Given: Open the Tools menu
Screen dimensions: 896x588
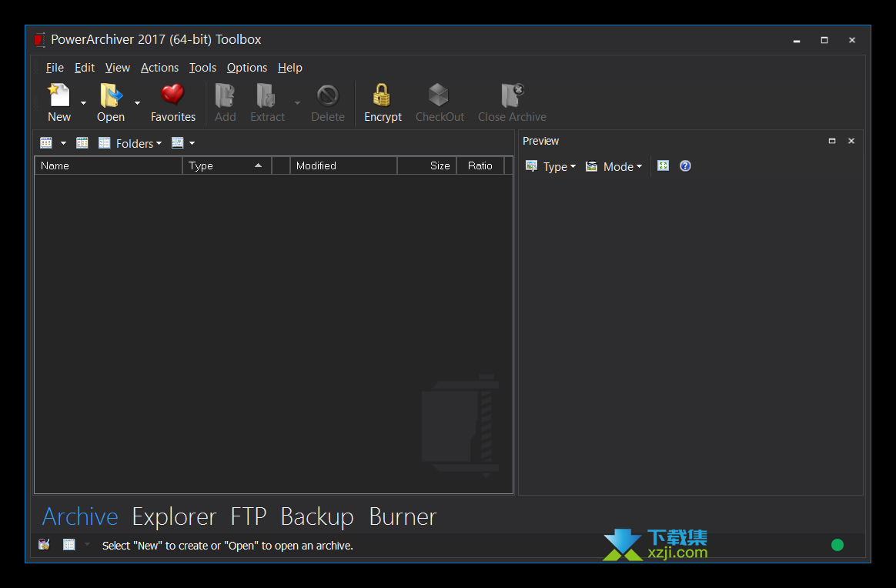Looking at the screenshot, I should click(x=202, y=68).
